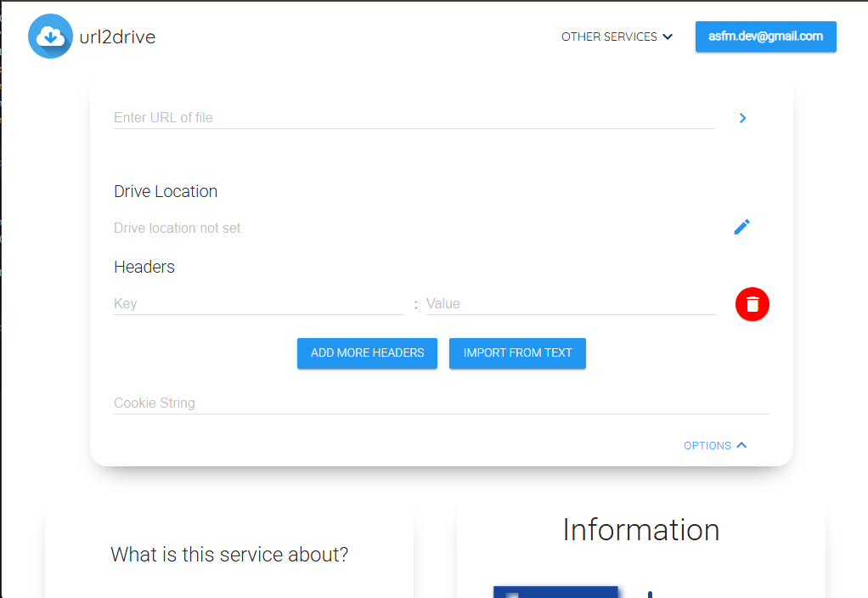Submit the URL using the blue arrow icon
The height and width of the screenshot is (598, 868).
click(742, 118)
